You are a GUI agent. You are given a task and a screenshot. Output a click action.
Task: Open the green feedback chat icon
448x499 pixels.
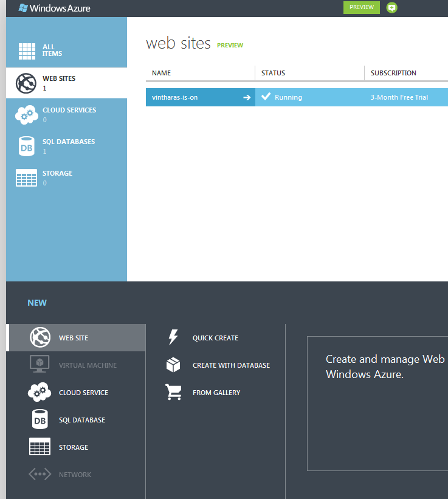[391, 8]
